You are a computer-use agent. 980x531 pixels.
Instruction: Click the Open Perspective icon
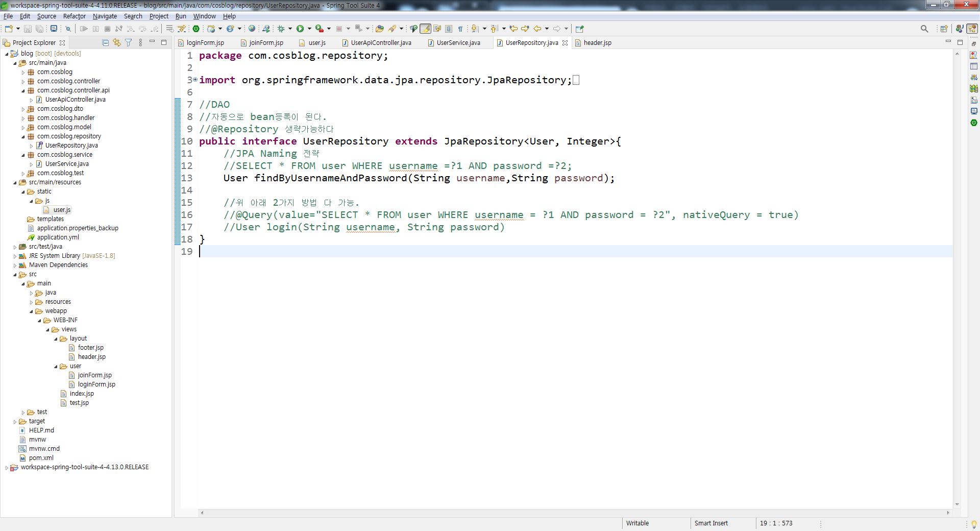tap(944, 29)
